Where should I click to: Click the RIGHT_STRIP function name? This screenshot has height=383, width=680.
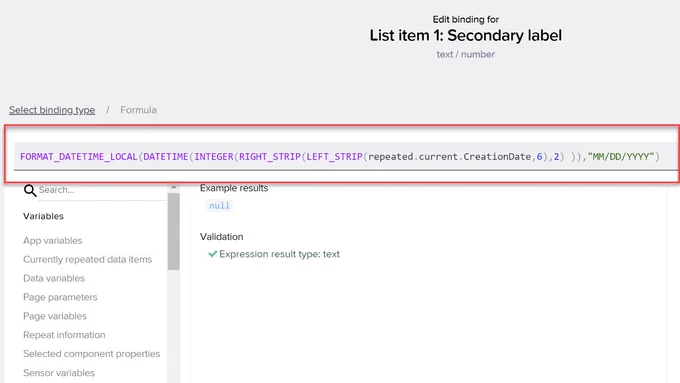pos(270,157)
